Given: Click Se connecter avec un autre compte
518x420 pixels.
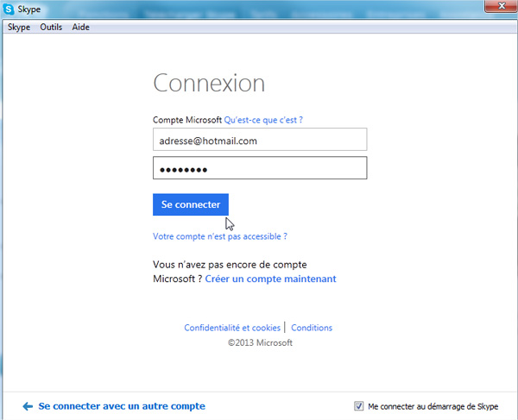Looking at the screenshot, I should point(122,406).
